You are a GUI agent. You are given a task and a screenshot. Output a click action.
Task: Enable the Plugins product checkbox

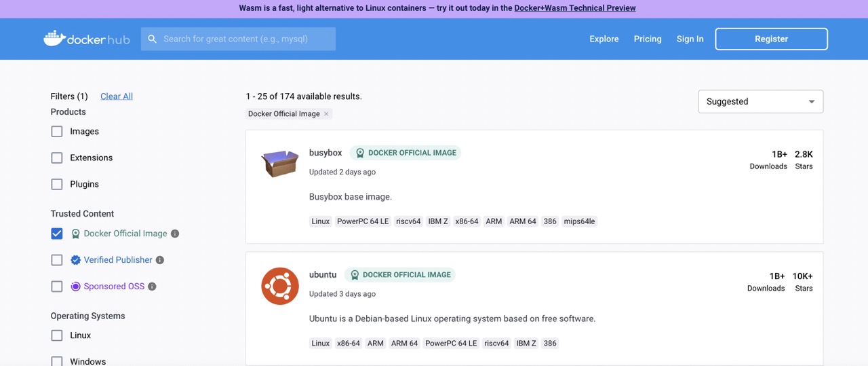coord(57,185)
